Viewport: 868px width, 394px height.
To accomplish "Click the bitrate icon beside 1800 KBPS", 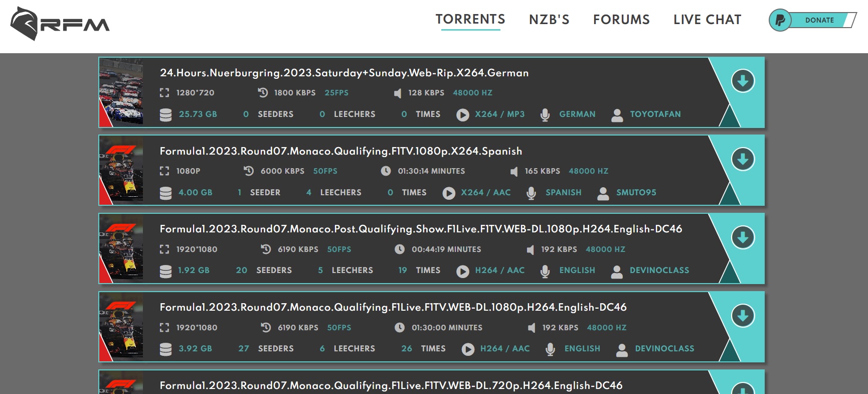I will click(263, 92).
